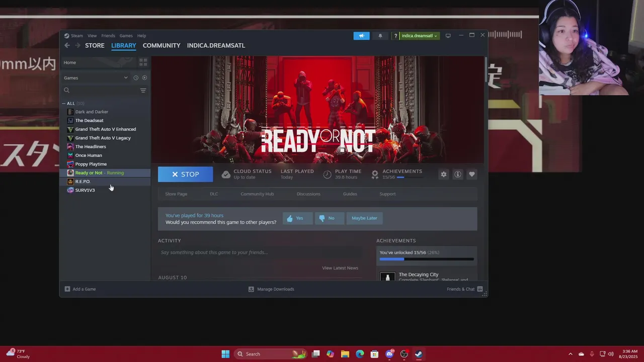Add Ready or Not to favorites heart

click(472, 174)
